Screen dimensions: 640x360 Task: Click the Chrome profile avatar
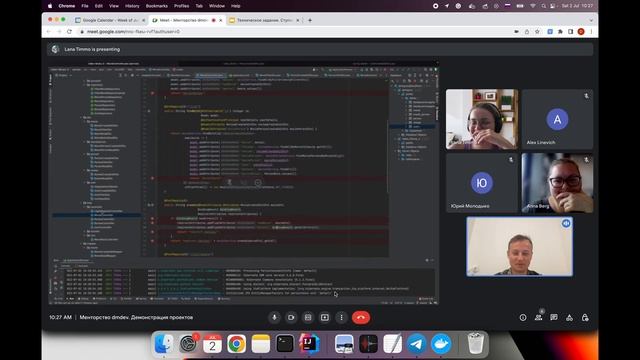581,31
